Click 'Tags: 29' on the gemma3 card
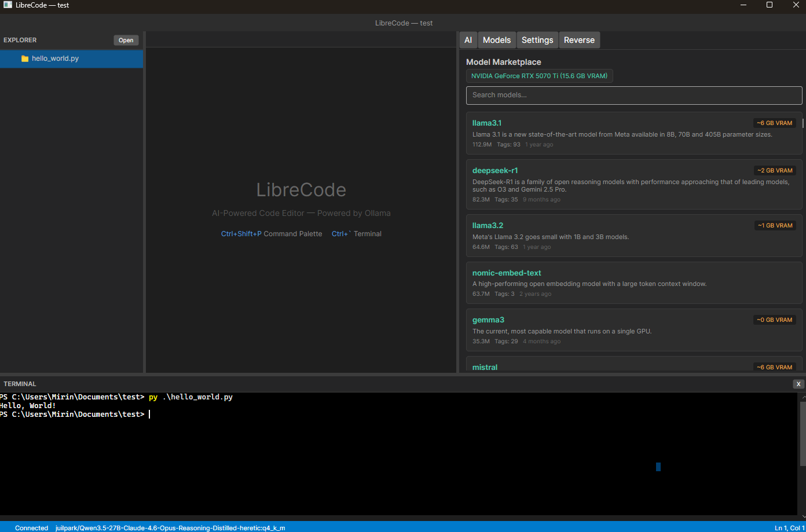The image size is (806, 532). (506, 342)
